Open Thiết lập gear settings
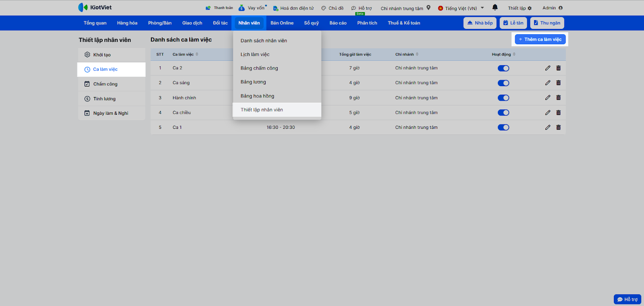This screenshot has width=644, height=306. point(520,8)
